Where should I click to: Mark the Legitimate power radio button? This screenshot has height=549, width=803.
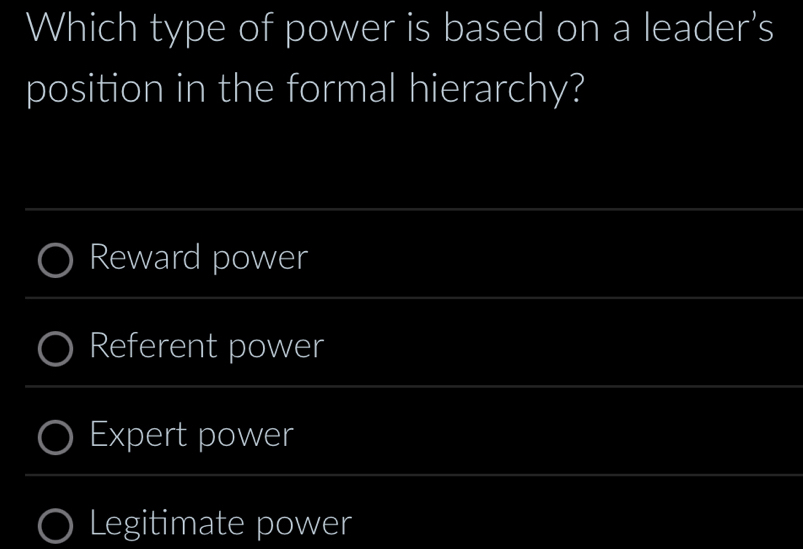point(56,525)
